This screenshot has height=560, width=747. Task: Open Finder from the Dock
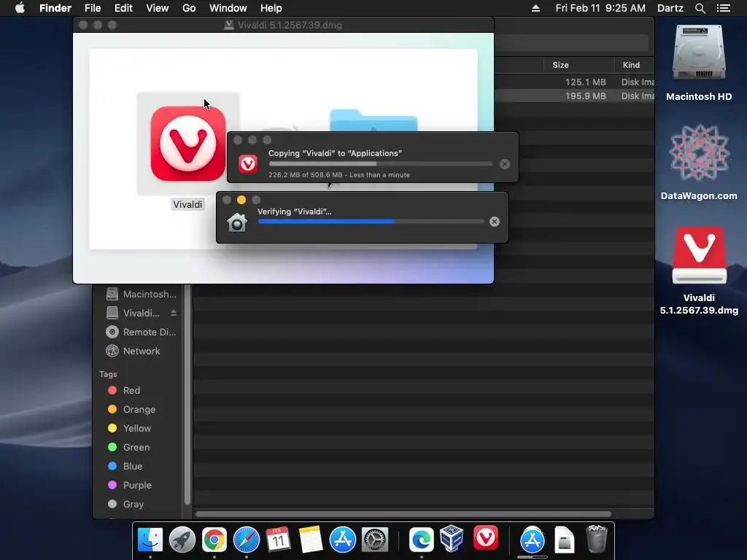click(x=150, y=540)
